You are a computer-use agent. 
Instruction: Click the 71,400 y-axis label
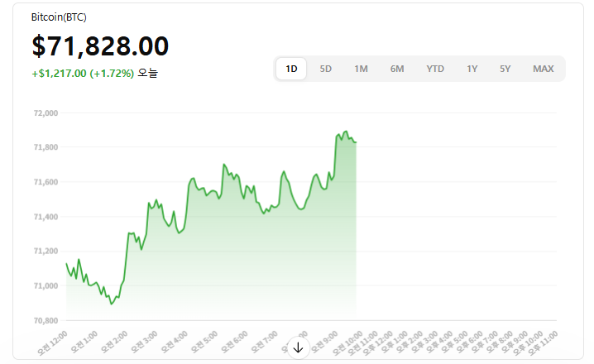[x=46, y=217]
